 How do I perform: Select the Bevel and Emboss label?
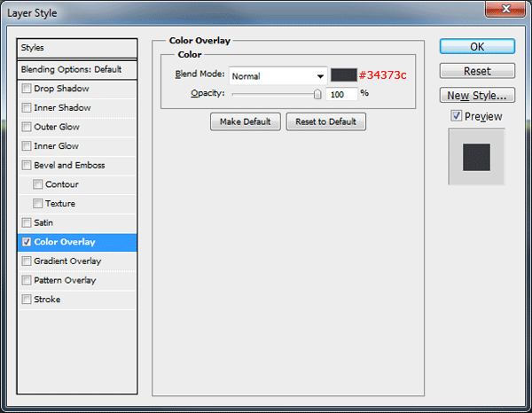(69, 165)
